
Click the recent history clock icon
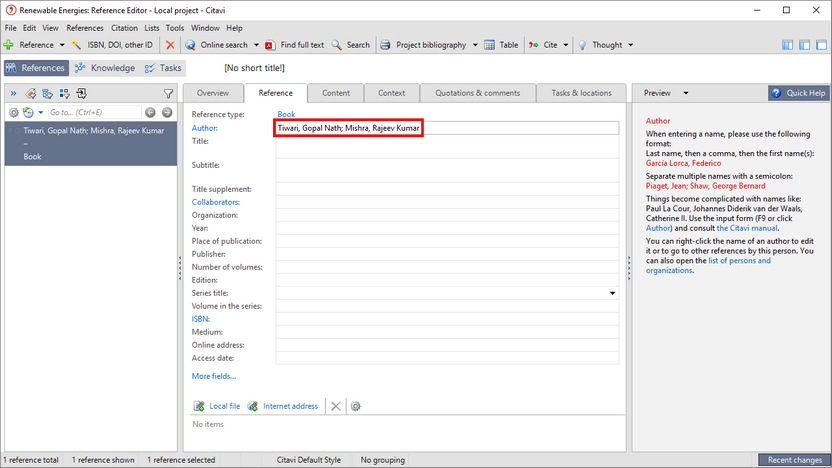[x=28, y=112]
